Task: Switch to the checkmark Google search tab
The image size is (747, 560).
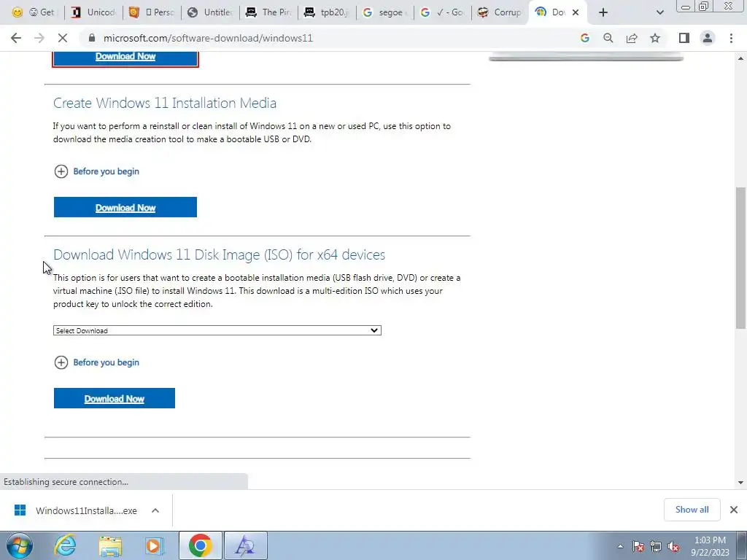Action: pyautogui.click(x=442, y=12)
